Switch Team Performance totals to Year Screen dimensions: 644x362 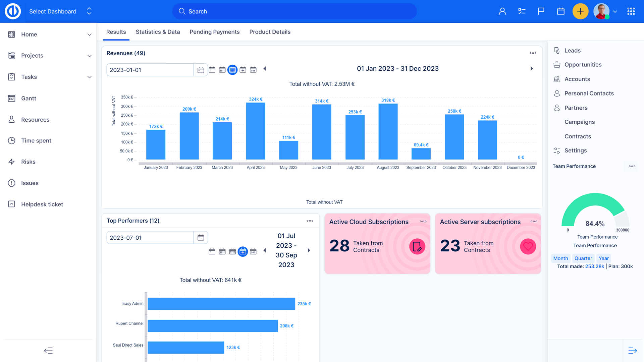(603, 258)
